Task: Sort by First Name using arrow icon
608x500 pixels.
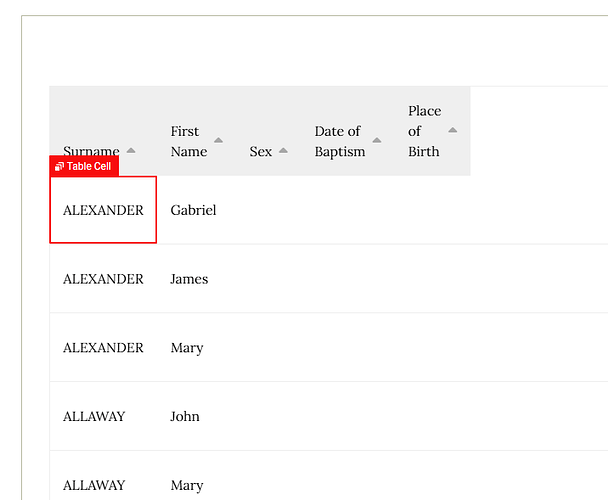Action: (218, 140)
